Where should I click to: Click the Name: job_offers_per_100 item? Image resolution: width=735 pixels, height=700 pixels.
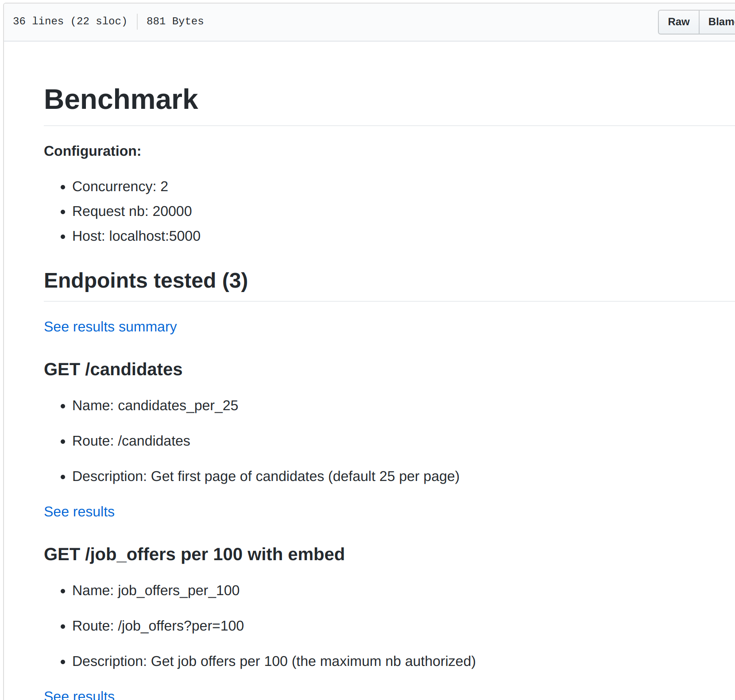click(x=156, y=591)
